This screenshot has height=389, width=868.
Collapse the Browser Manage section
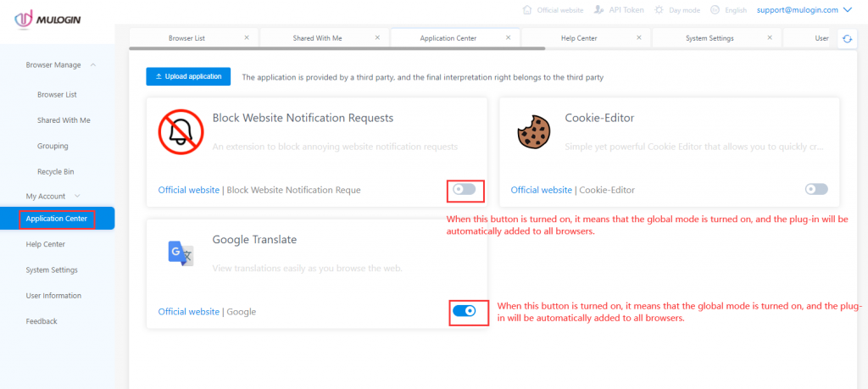point(61,64)
